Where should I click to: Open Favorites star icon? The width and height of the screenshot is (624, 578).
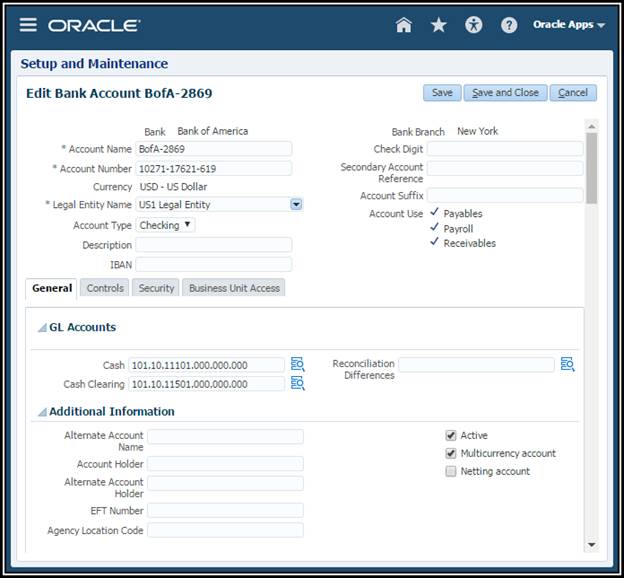(x=439, y=25)
